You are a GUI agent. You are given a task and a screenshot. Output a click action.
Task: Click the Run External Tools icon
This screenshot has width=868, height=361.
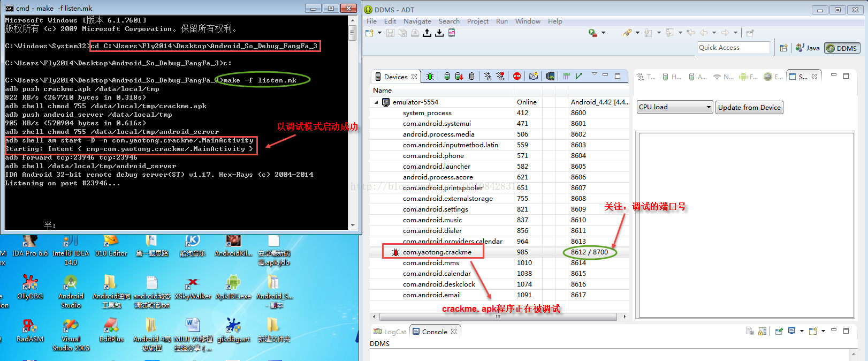pyautogui.click(x=592, y=33)
